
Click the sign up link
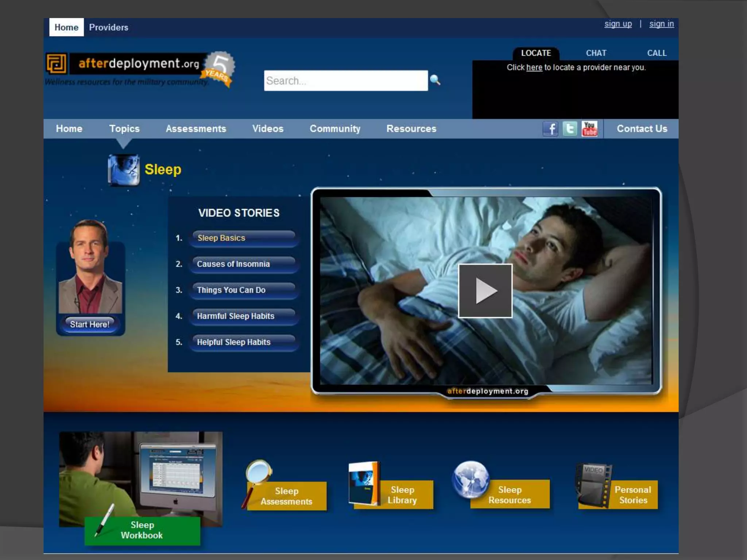(x=618, y=24)
